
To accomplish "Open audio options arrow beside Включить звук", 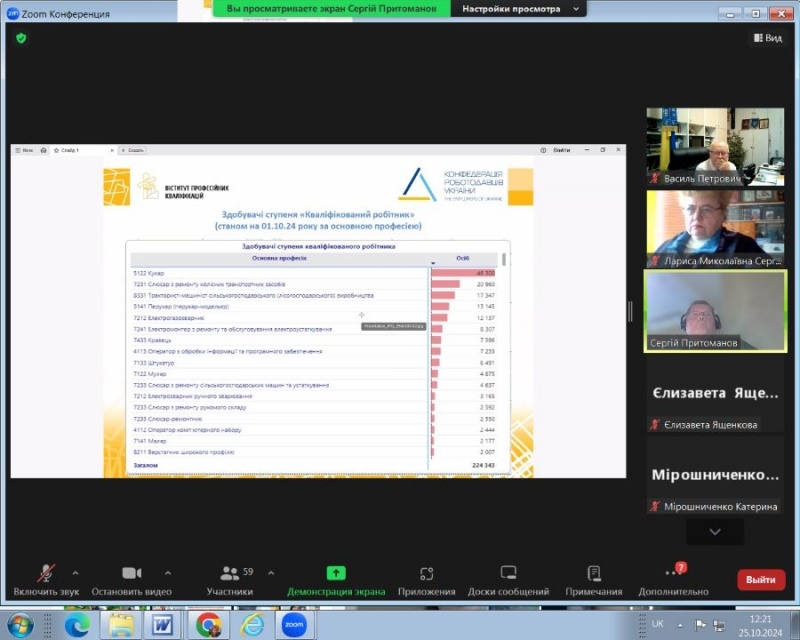I will pyautogui.click(x=76, y=573).
